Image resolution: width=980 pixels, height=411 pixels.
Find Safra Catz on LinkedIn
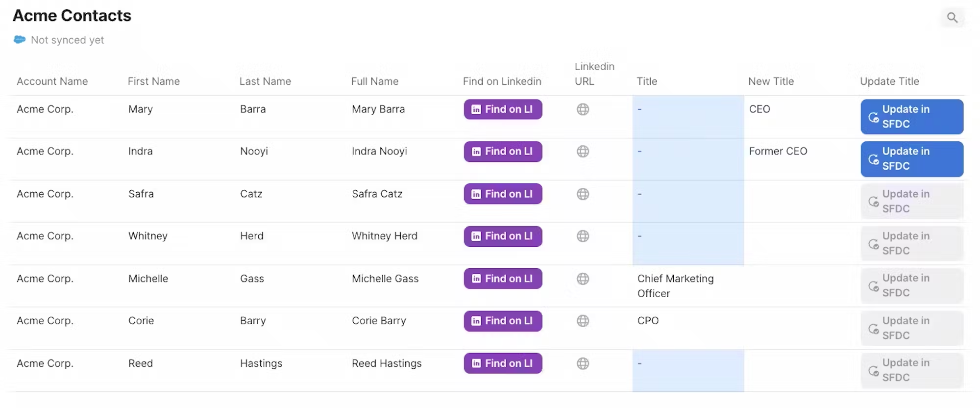tap(503, 194)
